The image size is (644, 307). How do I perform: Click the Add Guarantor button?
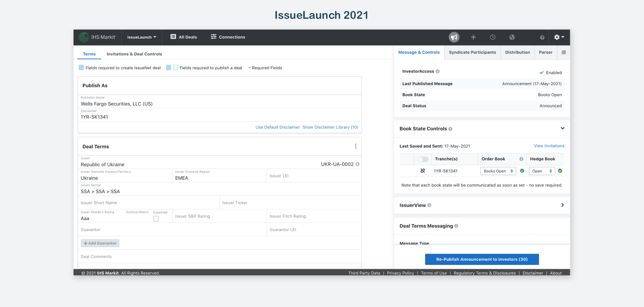tap(100, 243)
